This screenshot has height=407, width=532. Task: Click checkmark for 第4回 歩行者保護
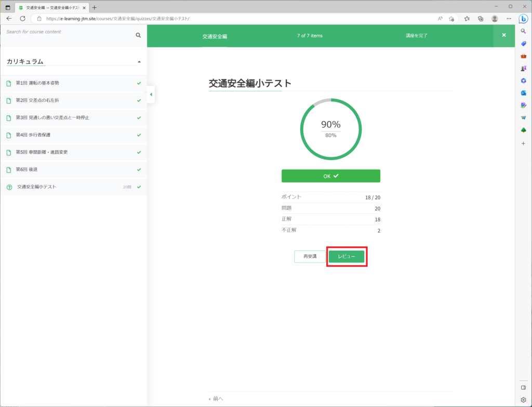point(139,135)
